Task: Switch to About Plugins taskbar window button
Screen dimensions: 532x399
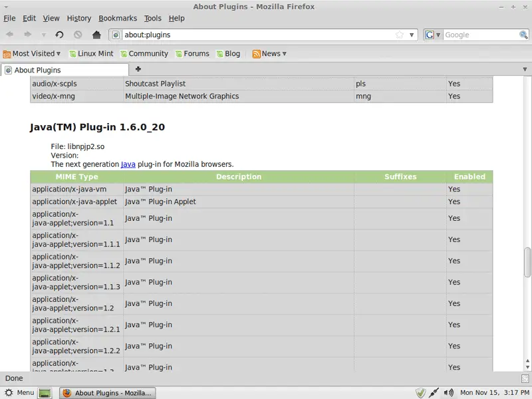Action: 108,393
